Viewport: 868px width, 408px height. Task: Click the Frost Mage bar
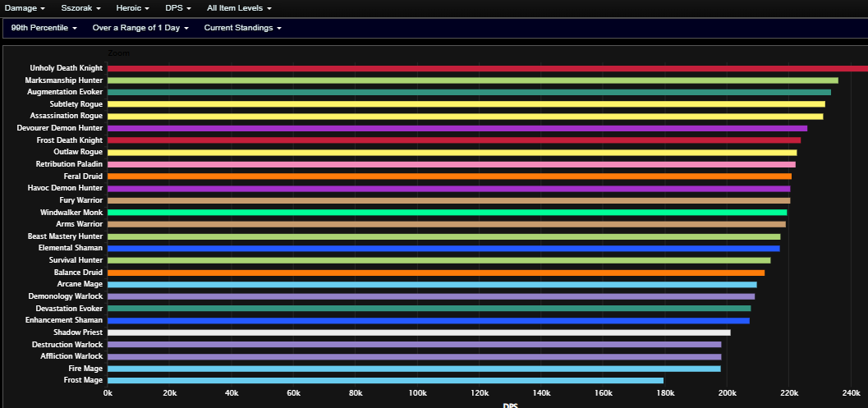pos(385,381)
